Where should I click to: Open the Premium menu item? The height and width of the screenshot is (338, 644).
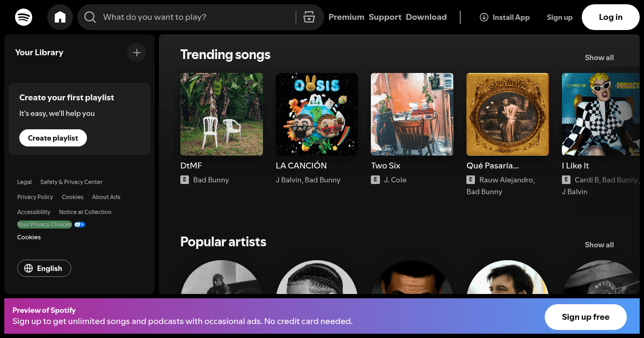tap(346, 17)
